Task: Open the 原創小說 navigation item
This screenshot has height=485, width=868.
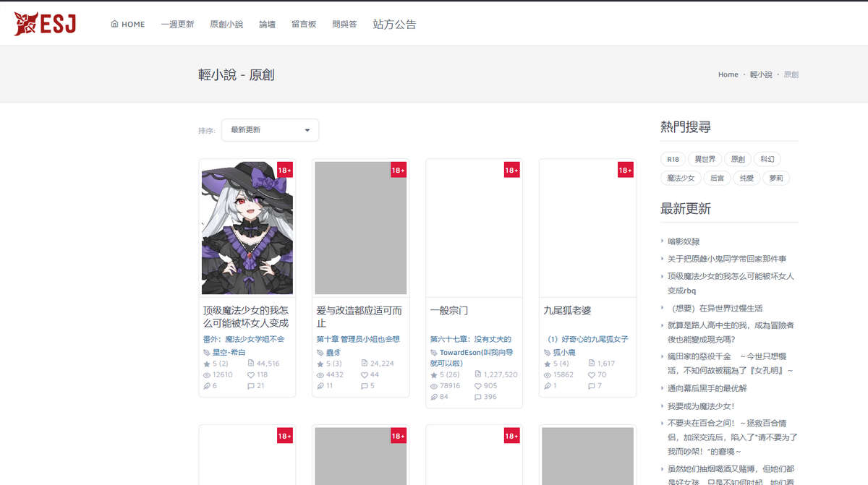Action: pos(226,24)
